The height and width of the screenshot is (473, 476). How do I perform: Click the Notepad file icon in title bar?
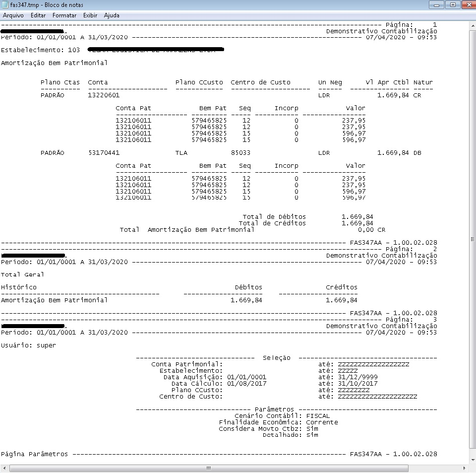pos(5,4)
